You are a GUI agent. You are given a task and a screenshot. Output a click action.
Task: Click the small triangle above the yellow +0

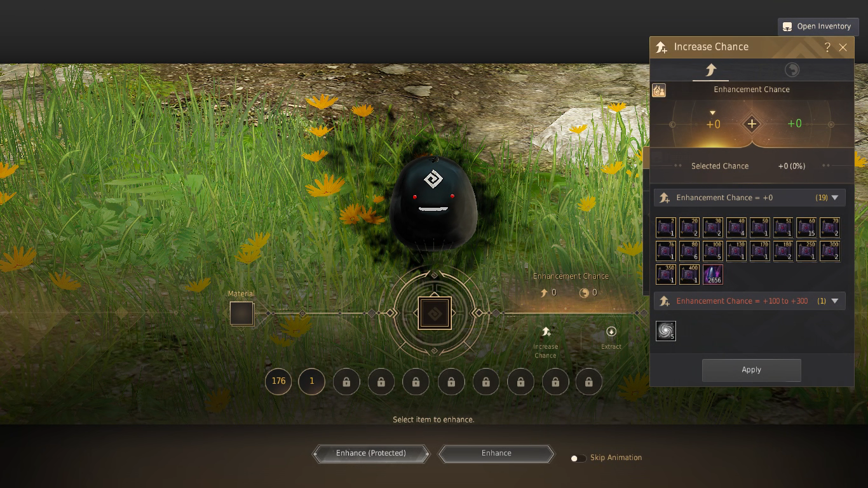(x=712, y=113)
